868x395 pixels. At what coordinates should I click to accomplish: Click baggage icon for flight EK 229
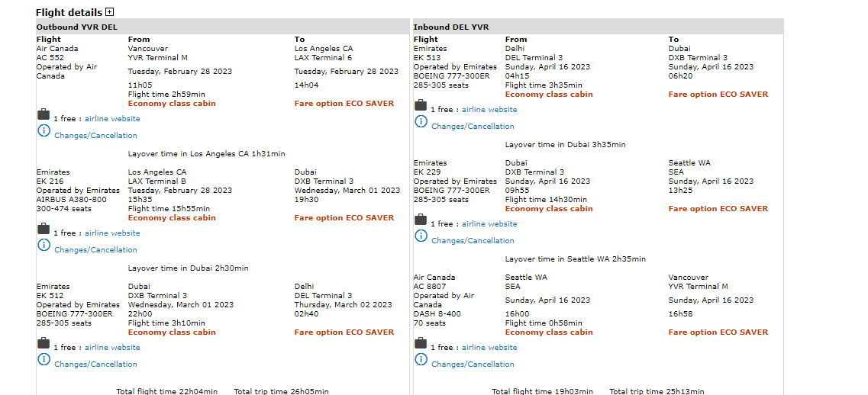421,220
